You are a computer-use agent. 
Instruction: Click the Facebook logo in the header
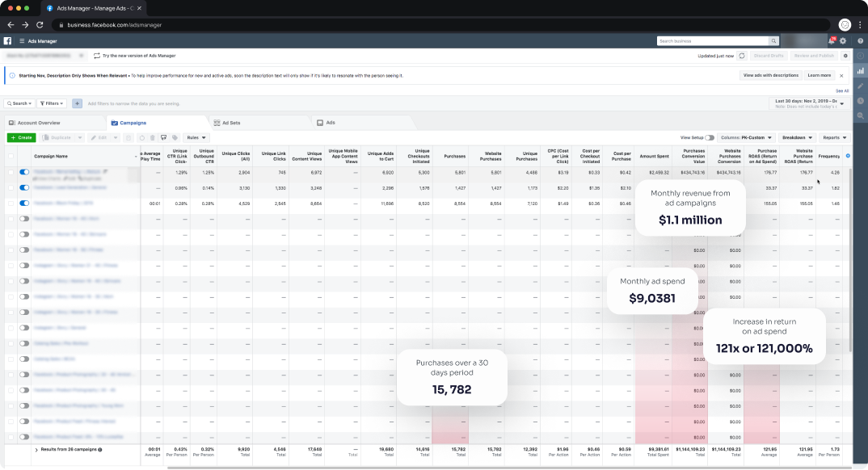[8, 40]
